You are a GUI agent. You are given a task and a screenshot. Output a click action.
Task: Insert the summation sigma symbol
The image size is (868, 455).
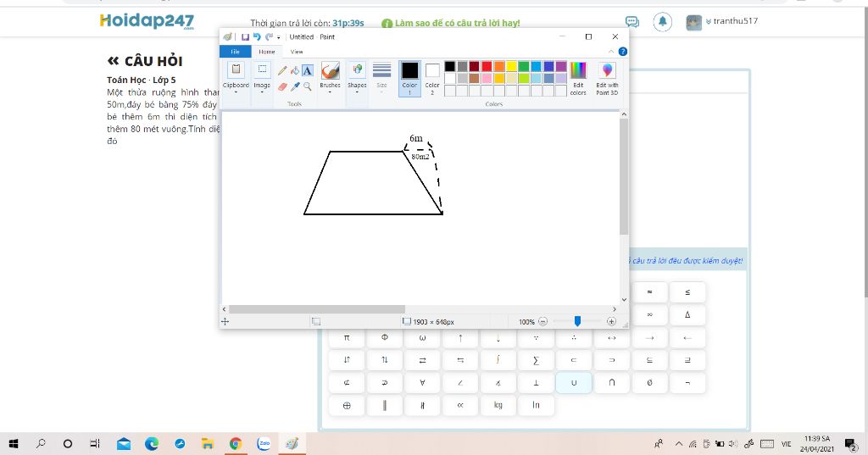click(x=536, y=360)
